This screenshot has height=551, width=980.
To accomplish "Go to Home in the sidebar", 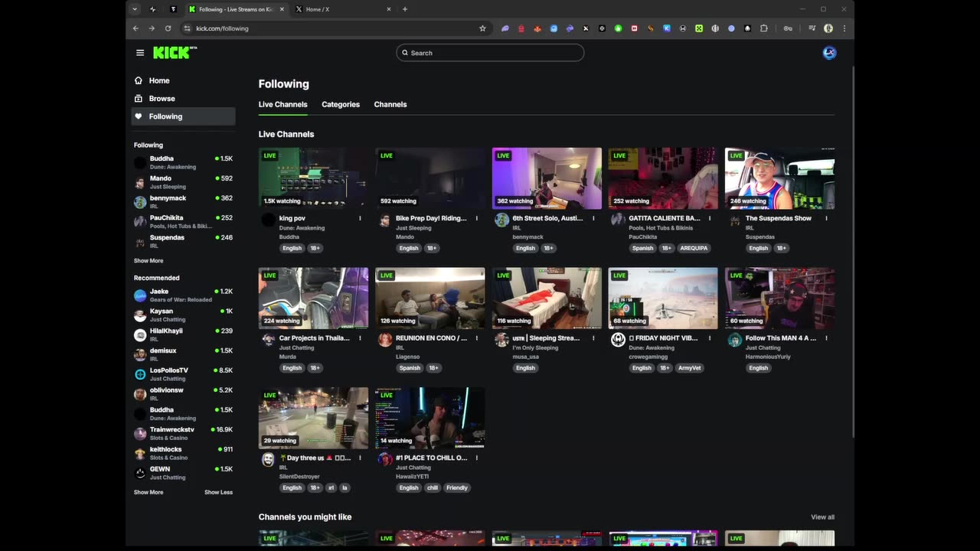I will (183, 80).
